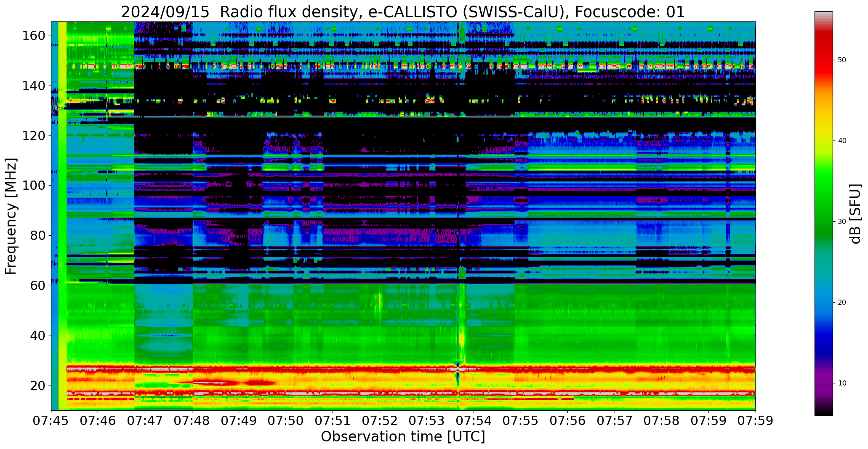Click the colorbar tick label 40
Viewport: 868px width, 449px height.
click(x=842, y=141)
